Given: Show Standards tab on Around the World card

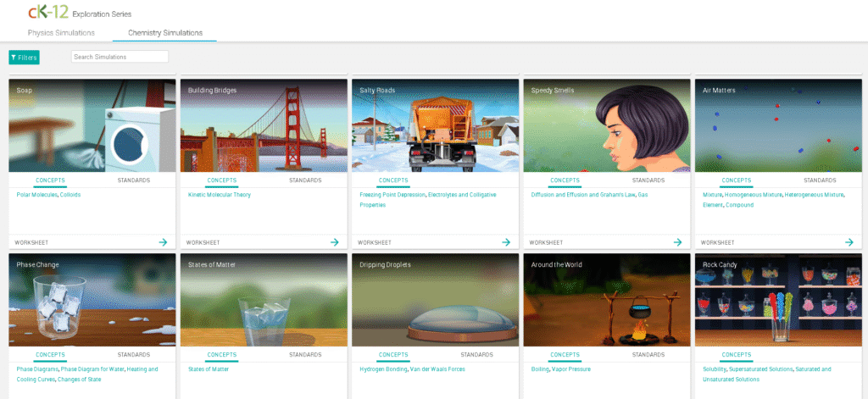Looking at the screenshot, I should (x=648, y=355).
